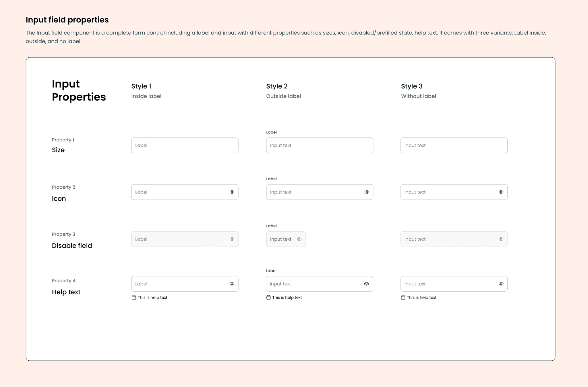Click the eye icon in Style 1 Icon row field

click(232, 192)
